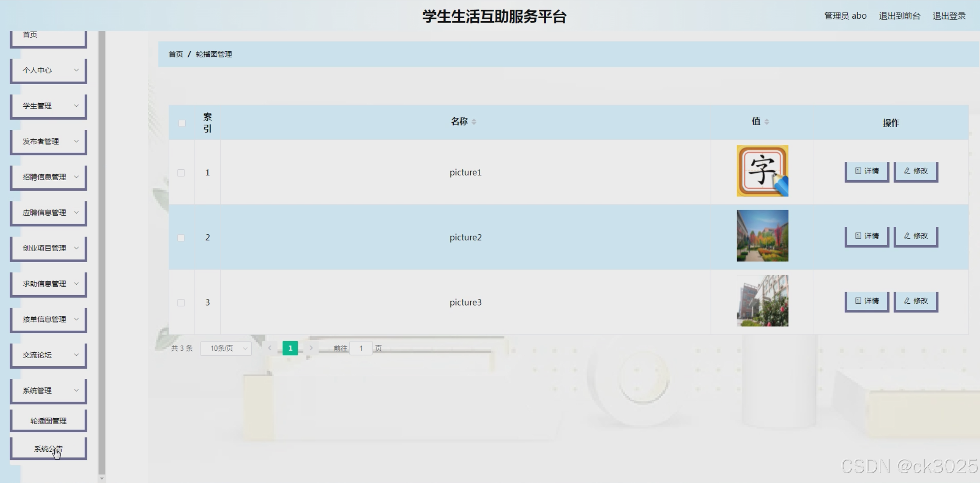Click the sort arrows next to 值 column
This screenshot has width=980, height=483.
pyautogui.click(x=767, y=122)
